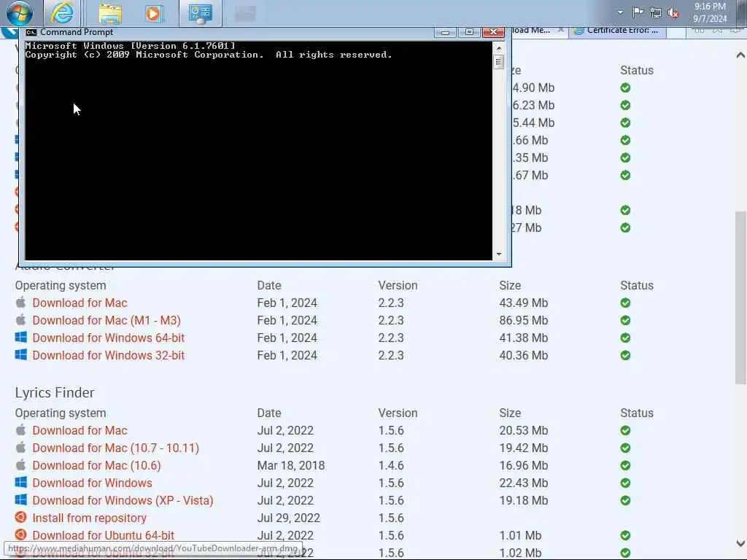Click the browser page scroll down arrow
747x560 pixels.
(740, 543)
